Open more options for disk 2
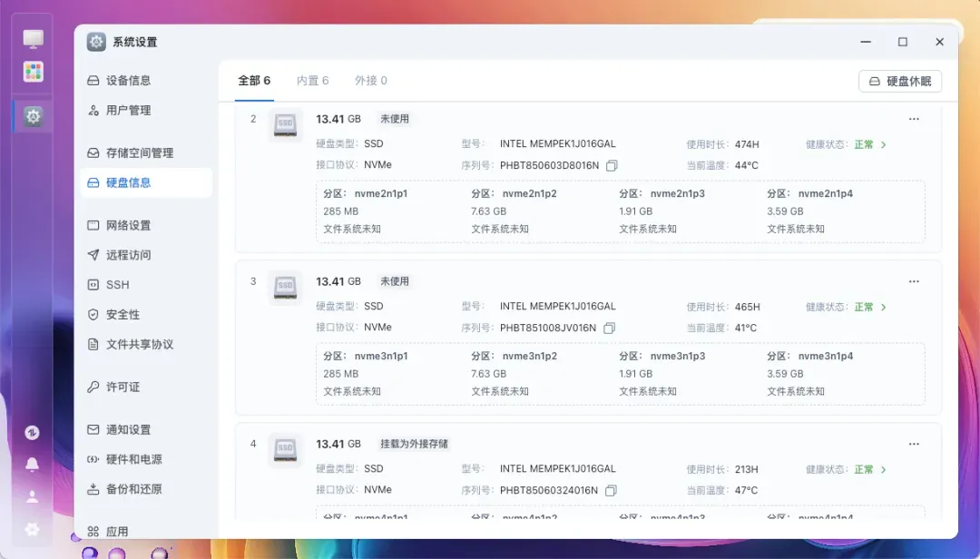 click(x=914, y=119)
